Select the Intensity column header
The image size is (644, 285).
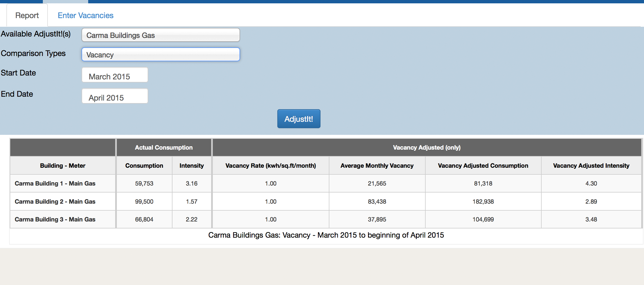tap(192, 165)
